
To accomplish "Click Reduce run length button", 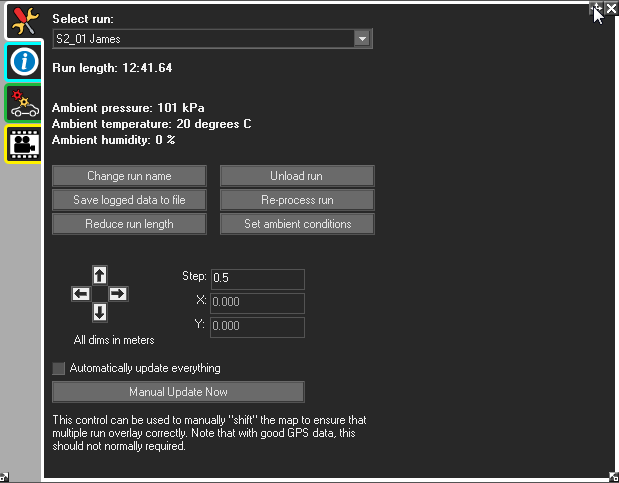I will [x=129, y=224].
